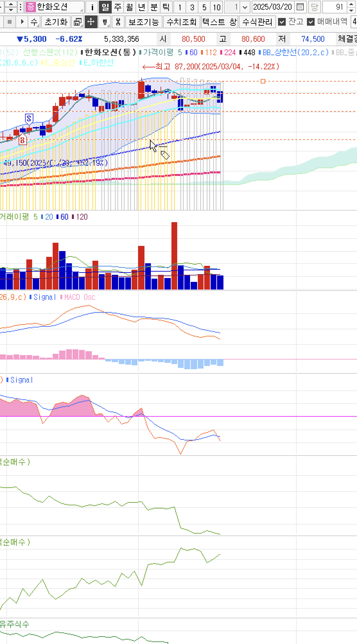Screen dimensions: 357x644
Task: Toggle the 잔고 checkbox
Action: point(282,22)
